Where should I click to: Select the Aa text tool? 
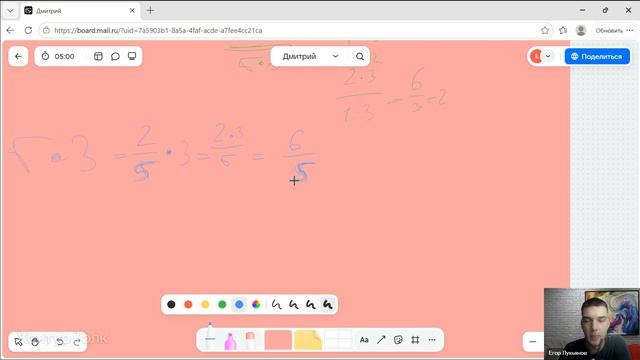[364, 340]
